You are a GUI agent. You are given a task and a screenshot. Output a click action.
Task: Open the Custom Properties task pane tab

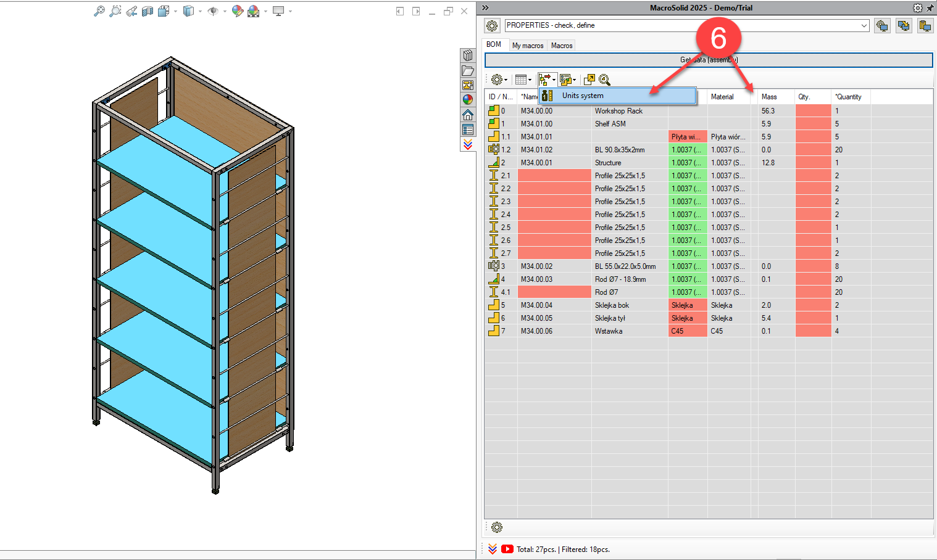(x=468, y=130)
